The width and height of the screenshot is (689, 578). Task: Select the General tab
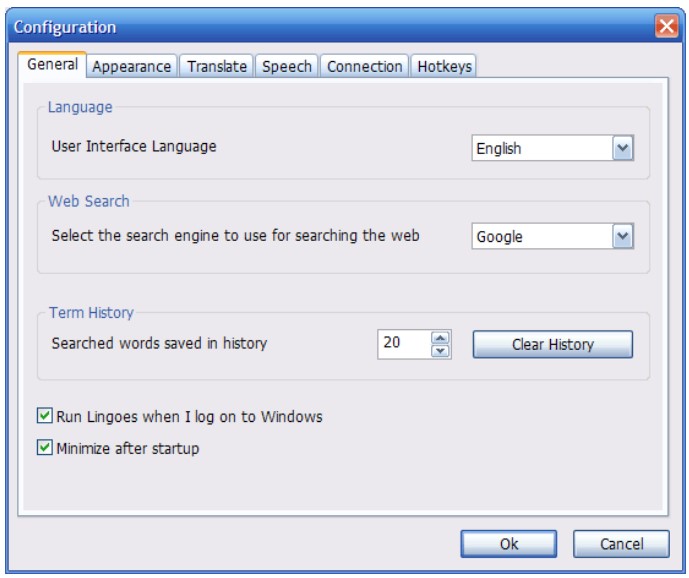52,65
